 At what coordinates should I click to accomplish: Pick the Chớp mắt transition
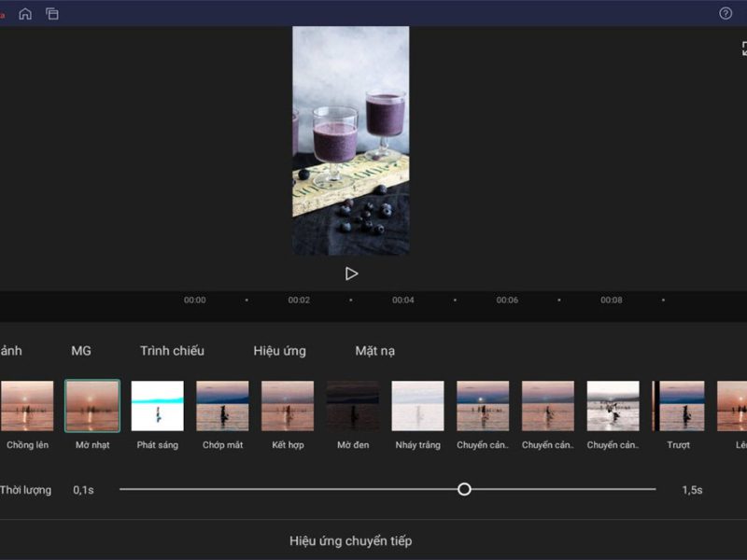pos(222,406)
